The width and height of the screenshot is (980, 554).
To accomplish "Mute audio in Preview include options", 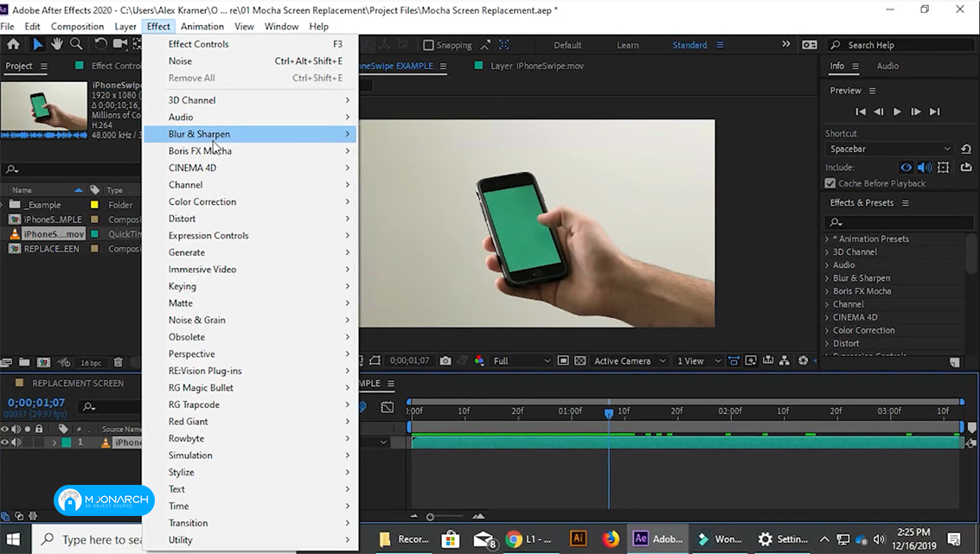I will click(x=925, y=167).
